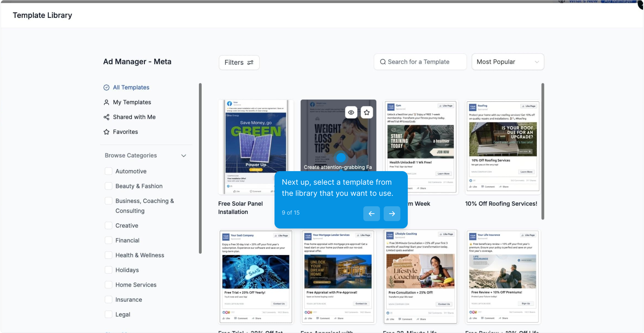Click the search magnifier icon

tap(383, 62)
